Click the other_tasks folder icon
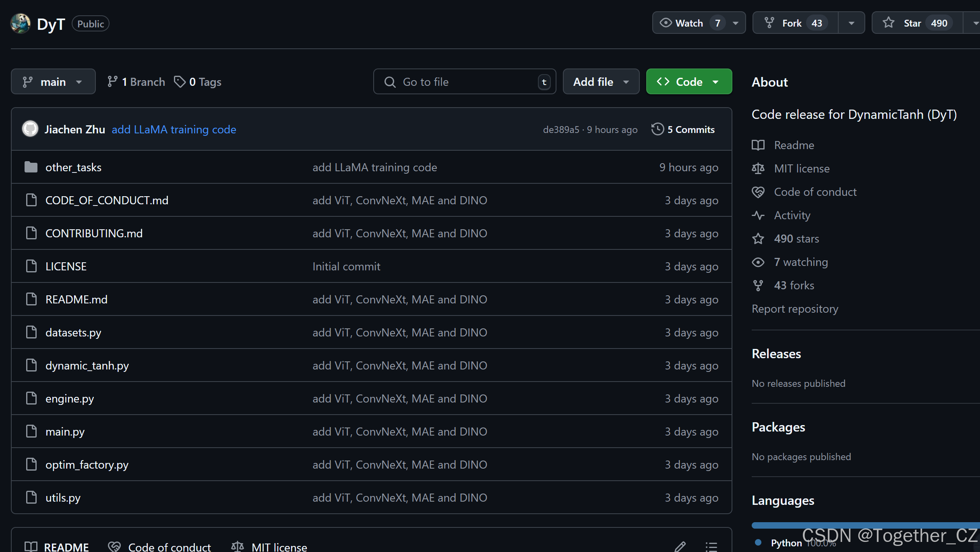Image resolution: width=980 pixels, height=552 pixels. [x=31, y=167]
